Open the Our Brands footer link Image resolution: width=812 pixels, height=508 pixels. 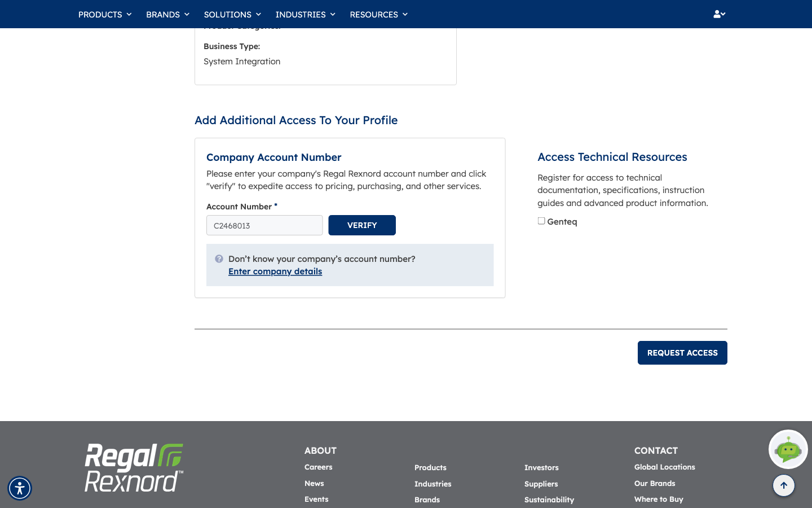pos(655,484)
